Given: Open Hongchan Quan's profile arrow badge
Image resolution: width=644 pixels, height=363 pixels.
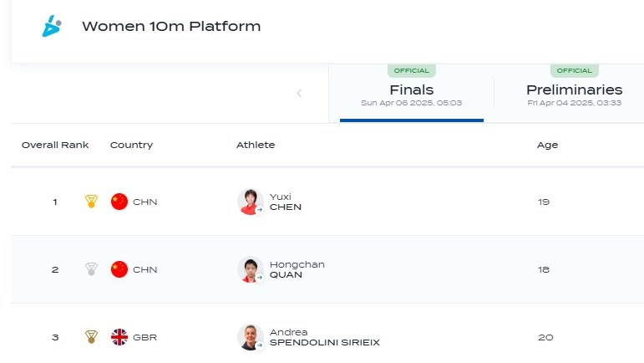Looking at the screenshot, I should click(x=259, y=278).
